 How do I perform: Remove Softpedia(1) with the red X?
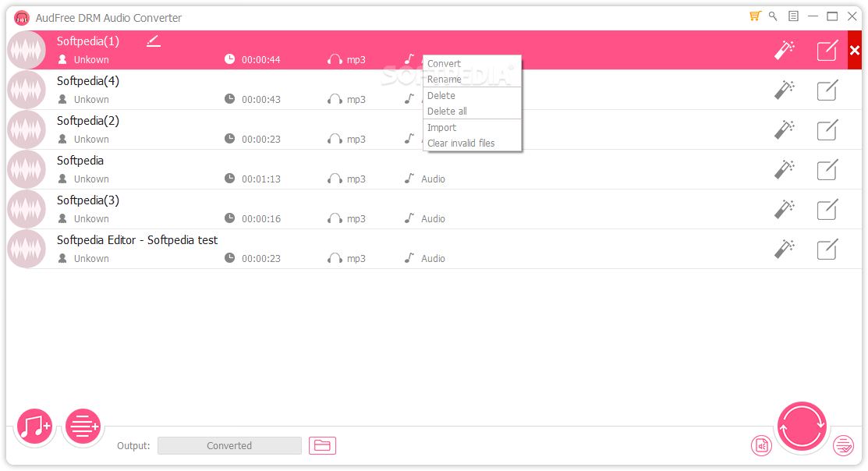[x=855, y=51]
